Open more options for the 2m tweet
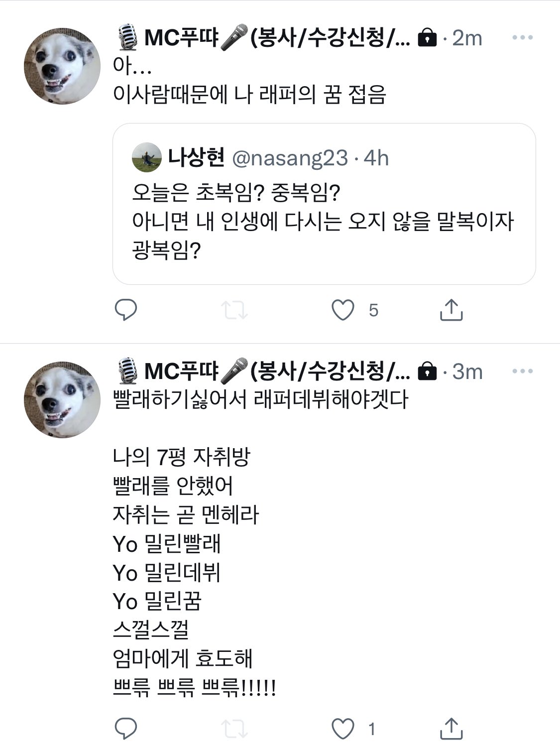This screenshot has width=560, height=756. 522,38
